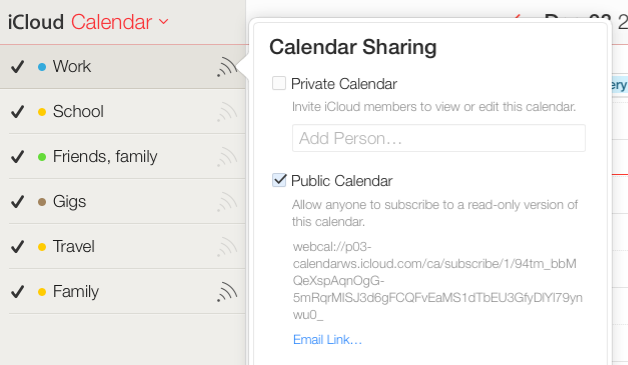Click the Family calendar share icon

click(x=227, y=292)
